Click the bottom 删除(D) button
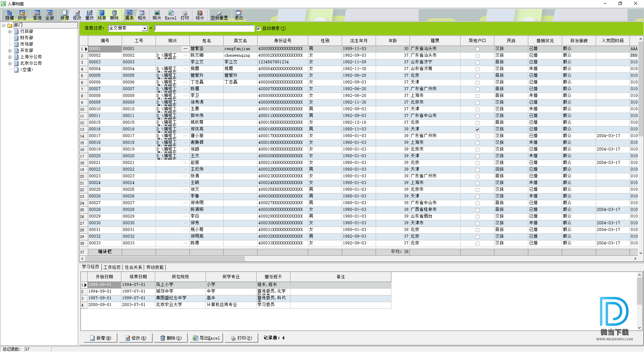Image resolution: width=644 pixels, height=352 pixels. 170,338
